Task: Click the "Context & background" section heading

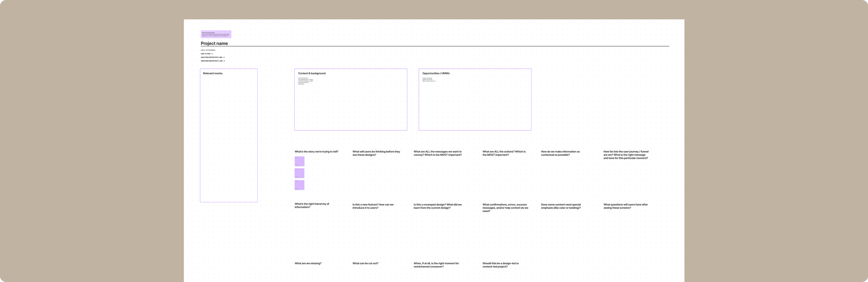Action: point(312,73)
